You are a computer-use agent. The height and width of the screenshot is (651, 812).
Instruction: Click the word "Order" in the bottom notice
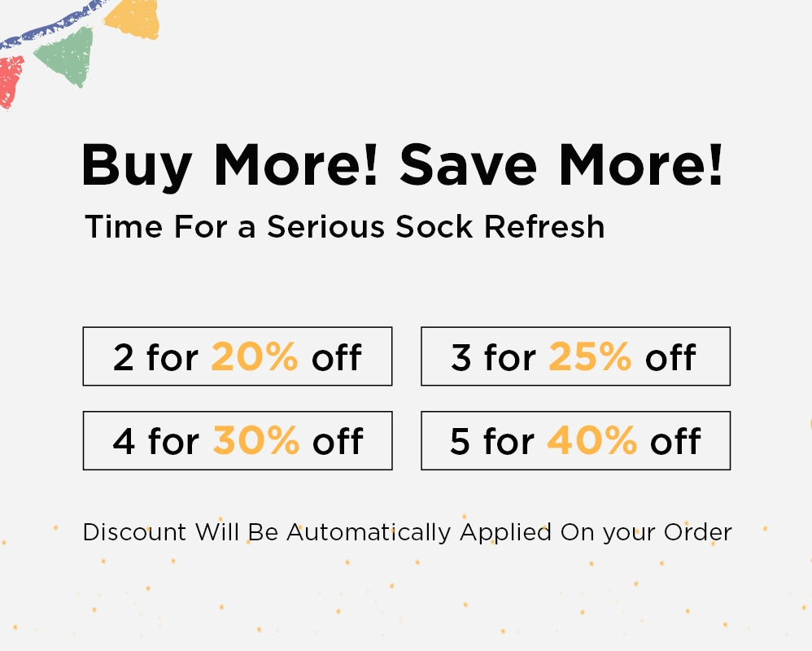coord(697,533)
